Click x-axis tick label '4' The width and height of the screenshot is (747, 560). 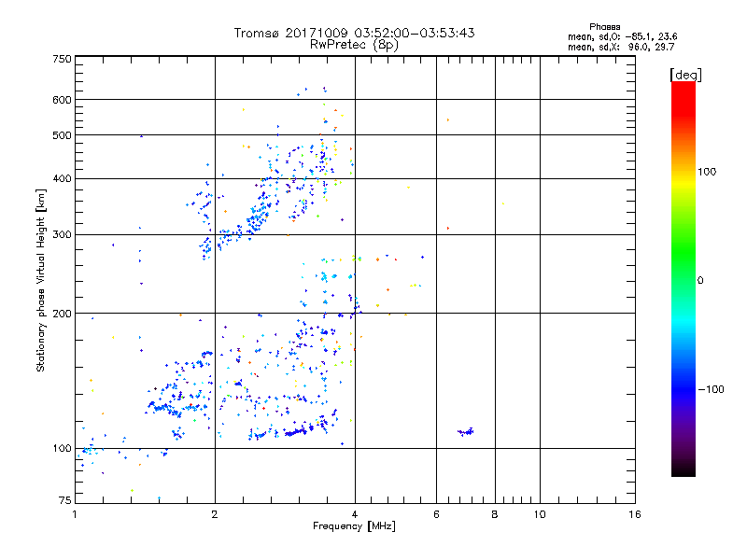355,514
